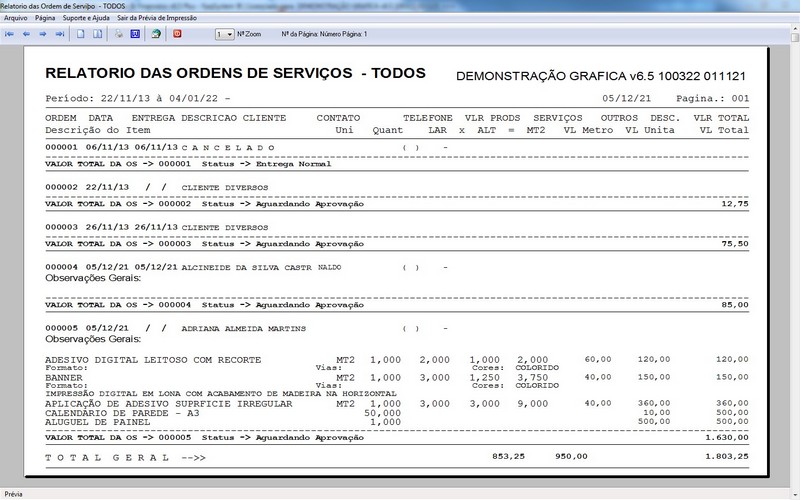This screenshot has width=800, height=500.
Task: Click the report title 'RELATORIO DAS ORDENS DE SERVIÇOS - TODOS'
Action: [x=235, y=73]
